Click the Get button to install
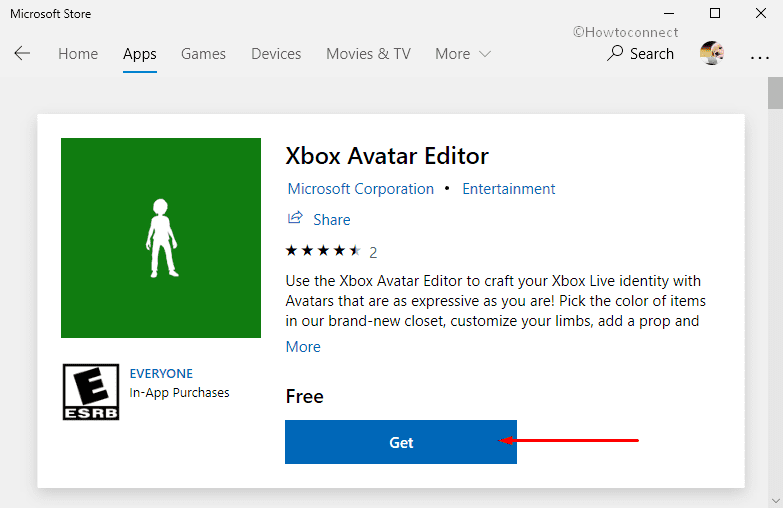 pyautogui.click(x=401, y=442)
